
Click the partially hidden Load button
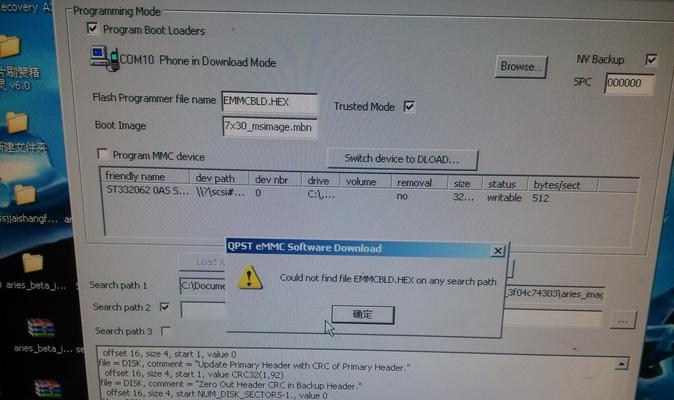pyautogui.click(x=202, y=262)
